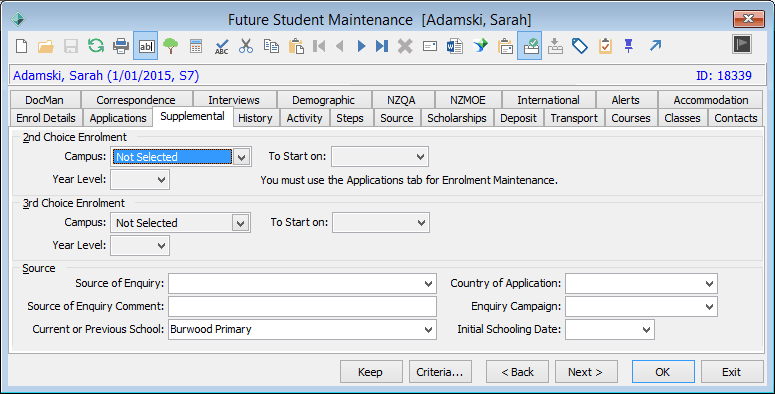
Task: Click the orange clipboard checkmark icon
Action: (x=605, y=46)
